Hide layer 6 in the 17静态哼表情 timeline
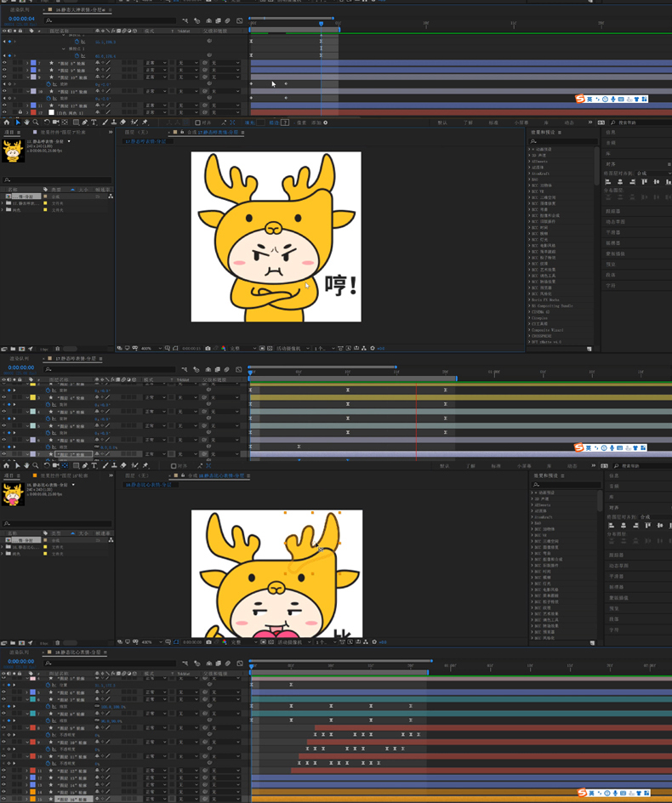The width and height of the screenshot is (672, 803). click(x=4, y=440)
